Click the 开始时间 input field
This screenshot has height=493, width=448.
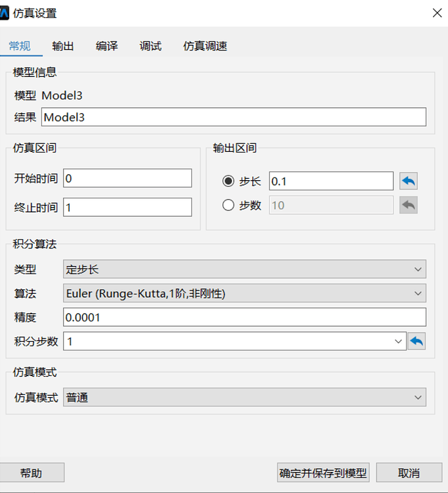coord(127,178)
